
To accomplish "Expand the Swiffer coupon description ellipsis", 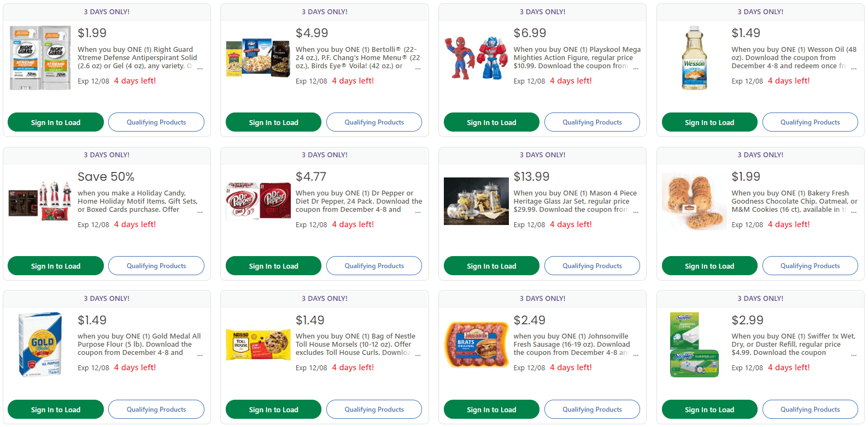I will click(x=854, y=354).
